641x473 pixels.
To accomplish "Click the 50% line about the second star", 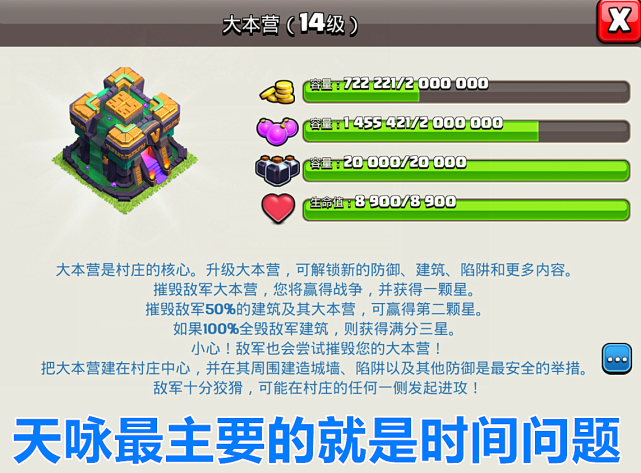I will pyautogui.click(x=314, y=309).
